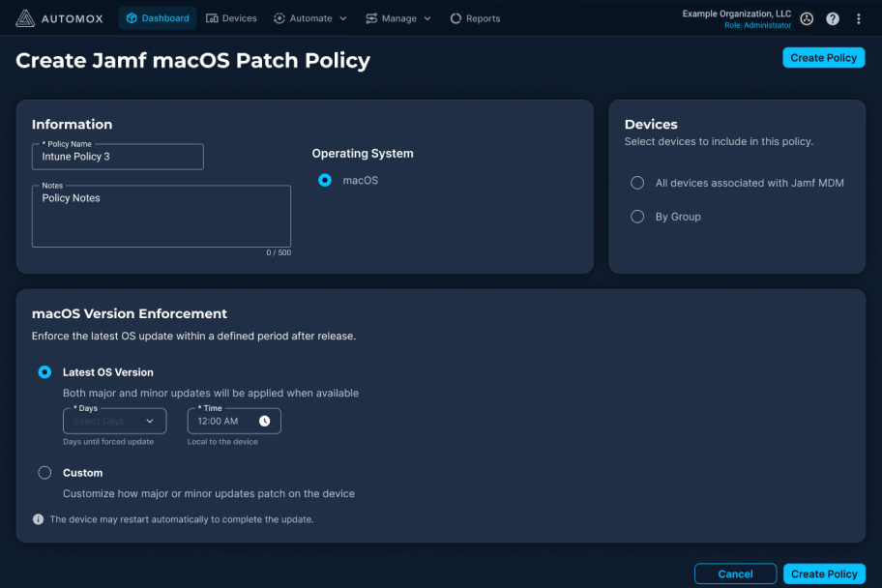Click the Automate gear icon

click(279, 18)
